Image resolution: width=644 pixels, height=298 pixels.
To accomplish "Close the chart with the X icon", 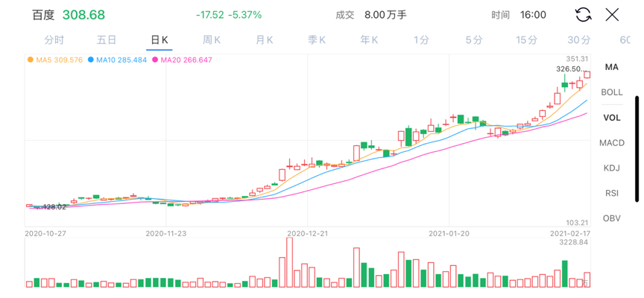I will 612,15.
